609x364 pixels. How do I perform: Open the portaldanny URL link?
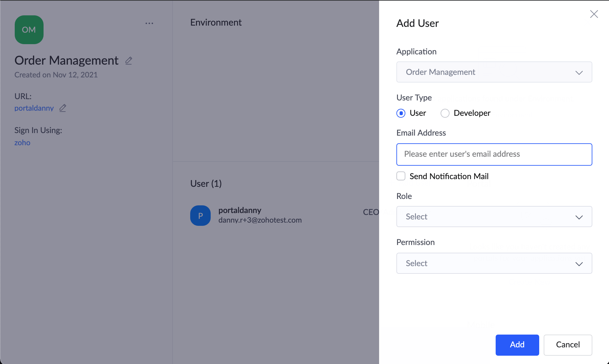click(34, 108)
